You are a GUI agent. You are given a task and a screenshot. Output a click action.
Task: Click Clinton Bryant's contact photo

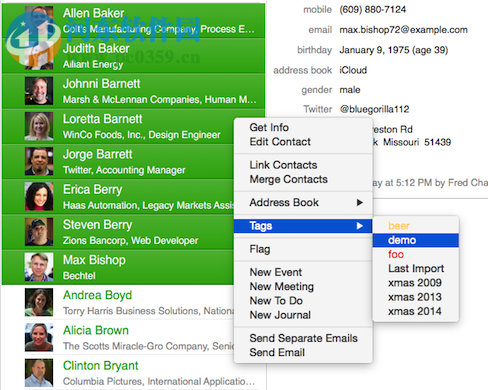click(x=39, y=373)
